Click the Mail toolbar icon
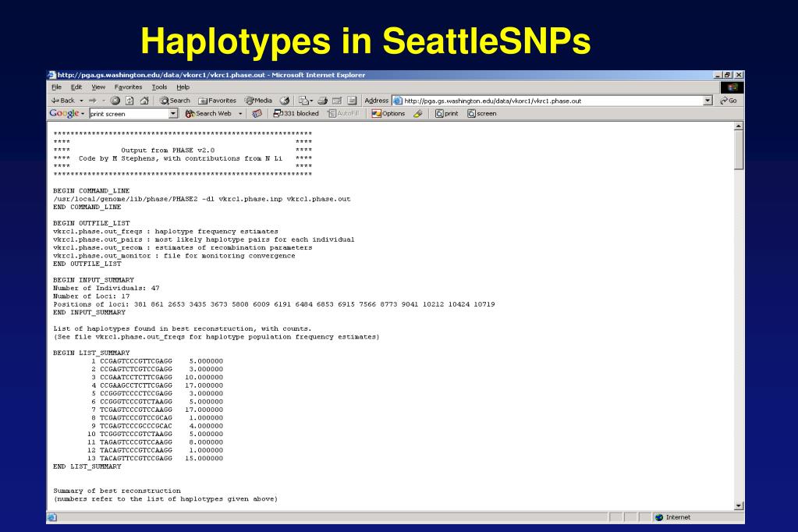This screenshot has width=798, height=532. [303, 101]
